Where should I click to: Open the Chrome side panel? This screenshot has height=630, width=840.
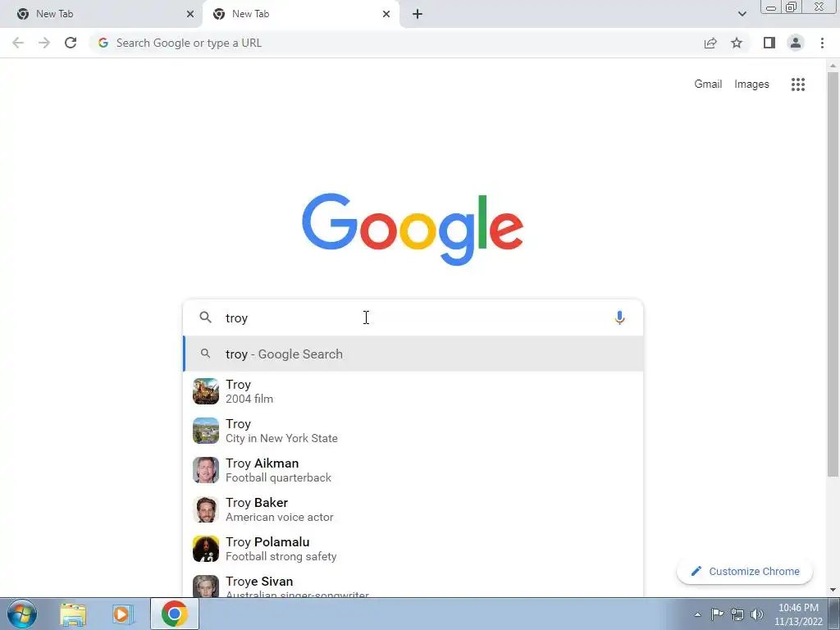pyautogui.click(x=769, y=43)
